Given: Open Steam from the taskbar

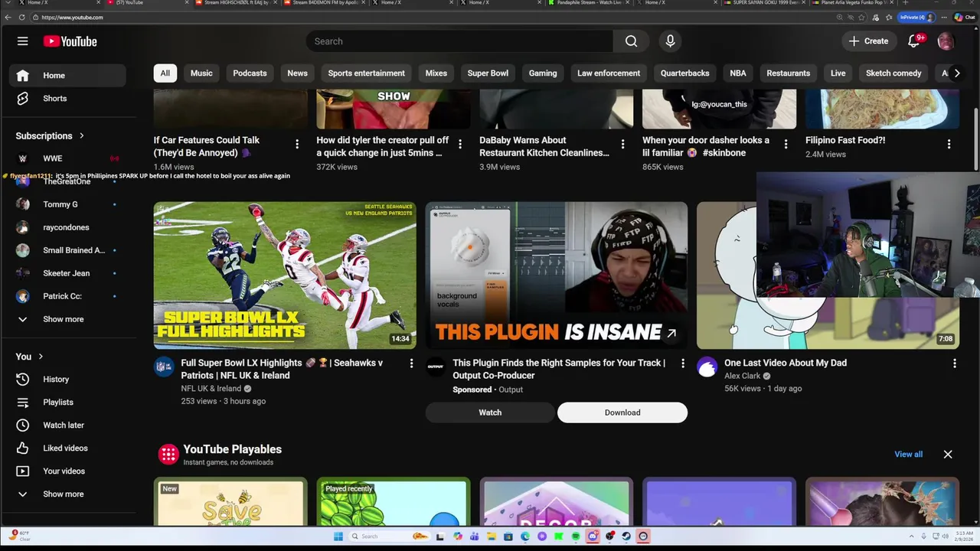Looking at the screenshot, I should pyautogui.click(x=626, y=536).
